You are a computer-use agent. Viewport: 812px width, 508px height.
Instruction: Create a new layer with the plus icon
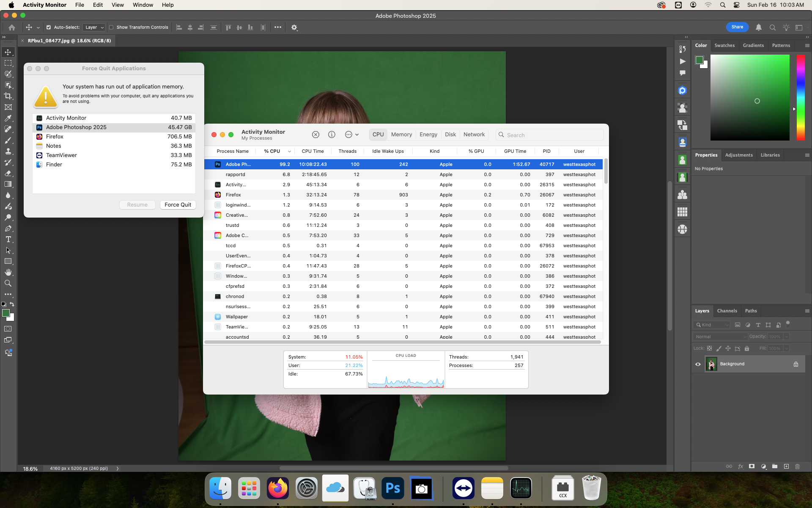[786, 466]
